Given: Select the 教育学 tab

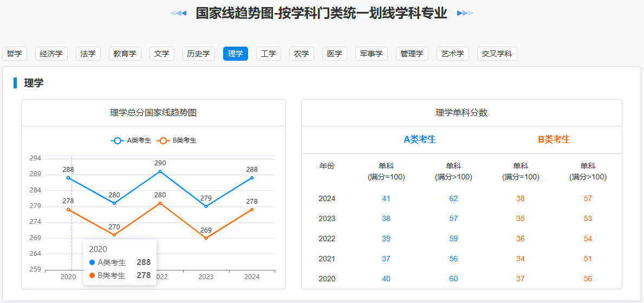Looking at the screenshot, I should click(125, 54).
